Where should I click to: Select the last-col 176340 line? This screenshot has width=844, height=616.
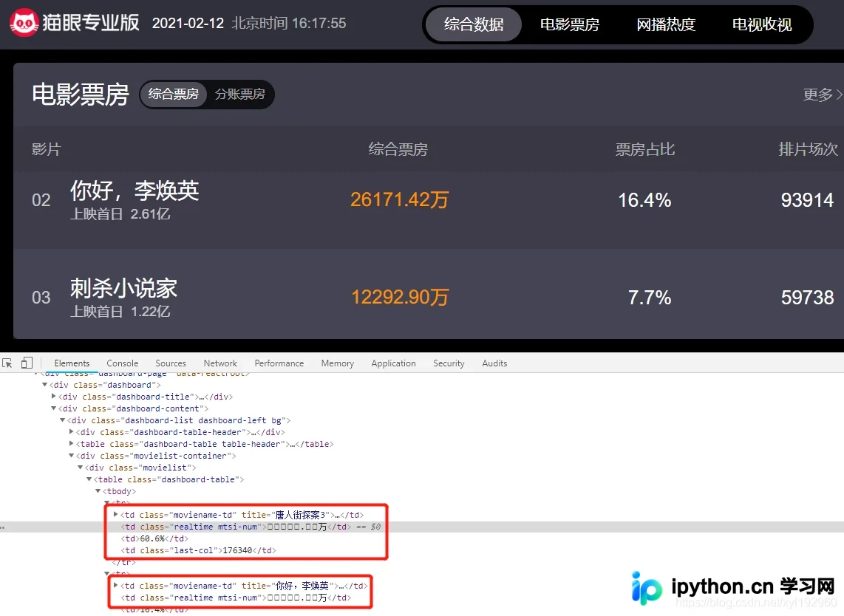coord(198,550)
